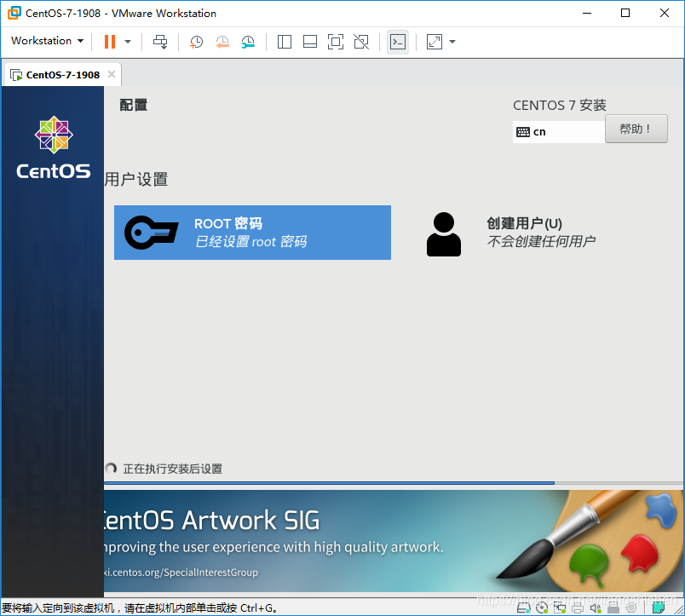Click the printer device status icon
This screenshot has height=616, width=685.
(579, 608)
